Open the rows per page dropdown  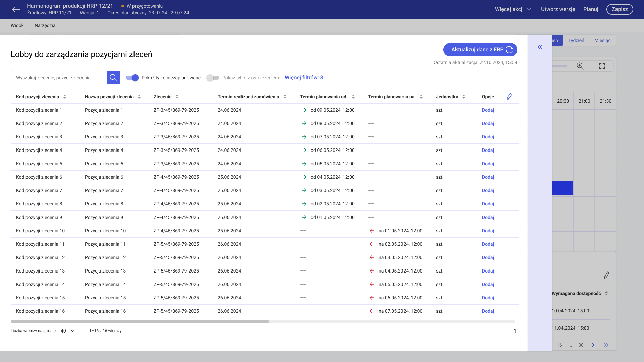[x=68, y=331]
